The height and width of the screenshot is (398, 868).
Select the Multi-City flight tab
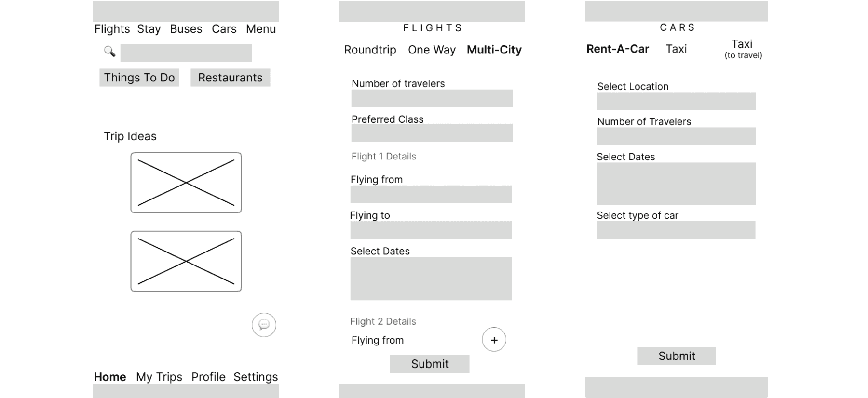coord(494,50)
